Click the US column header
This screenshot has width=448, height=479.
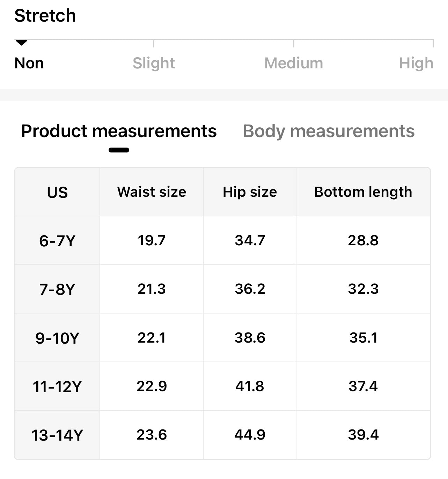coord(57,192)
